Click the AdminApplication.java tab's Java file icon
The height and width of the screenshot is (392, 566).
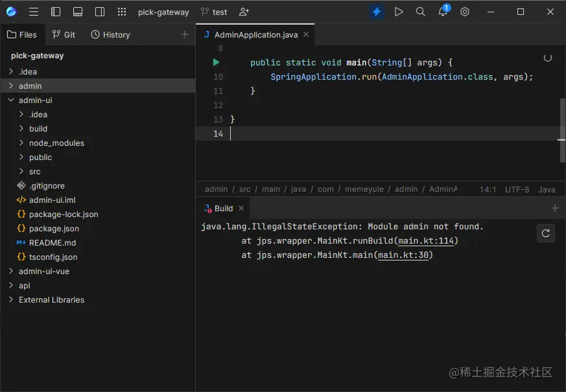click(x=206, y=34)
